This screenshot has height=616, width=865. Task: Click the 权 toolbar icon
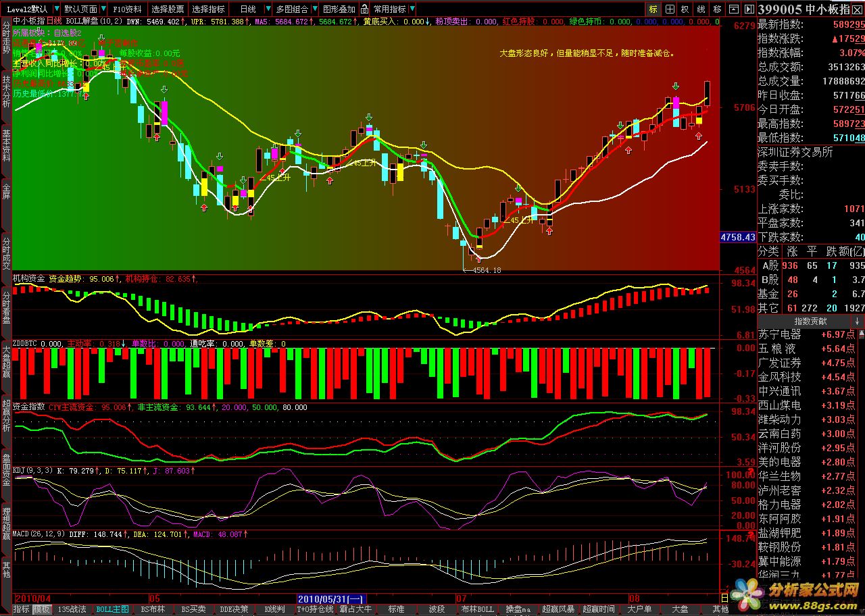(685, 9)
